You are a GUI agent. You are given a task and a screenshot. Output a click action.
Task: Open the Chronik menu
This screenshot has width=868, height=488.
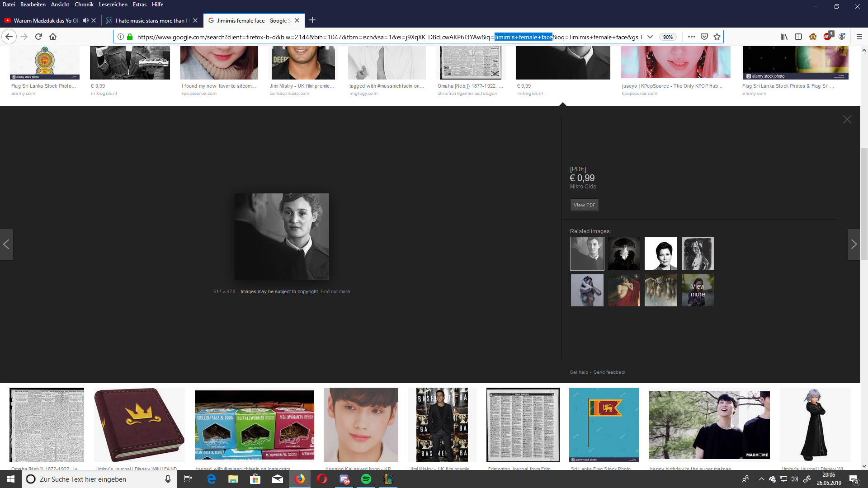84,5
